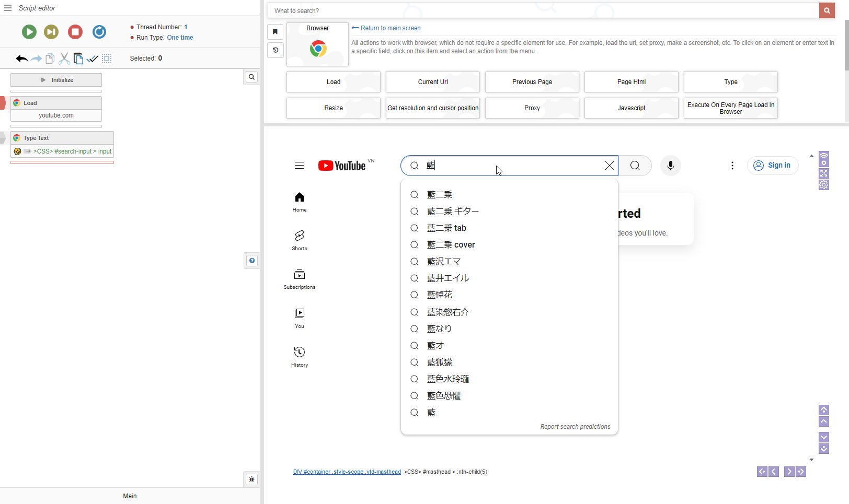Activate YouTube voice search microphone

[670, 165]
